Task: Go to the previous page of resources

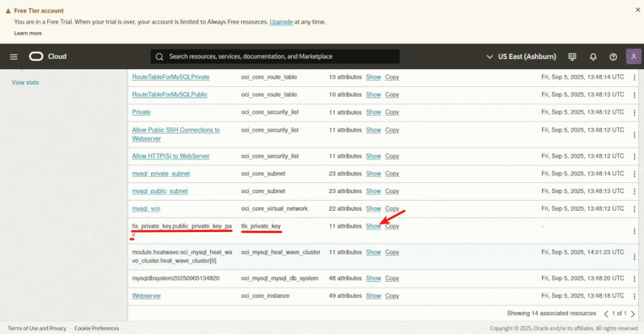Action: click(x=606, y=313)
